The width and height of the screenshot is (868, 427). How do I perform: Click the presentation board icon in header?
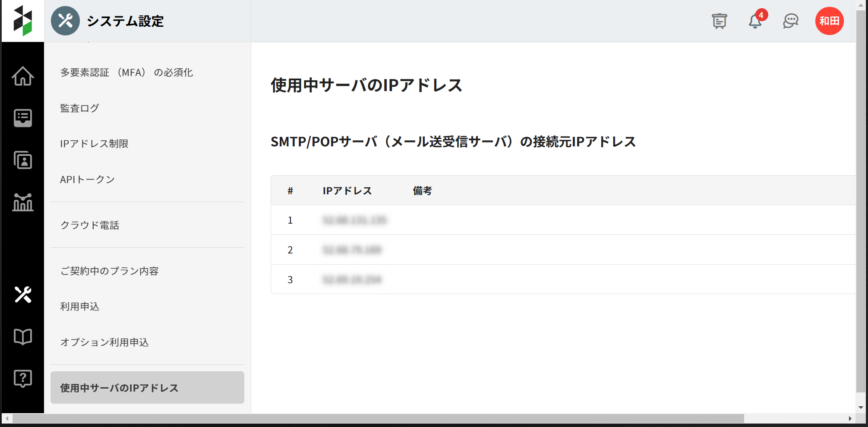tap(719, 21)
